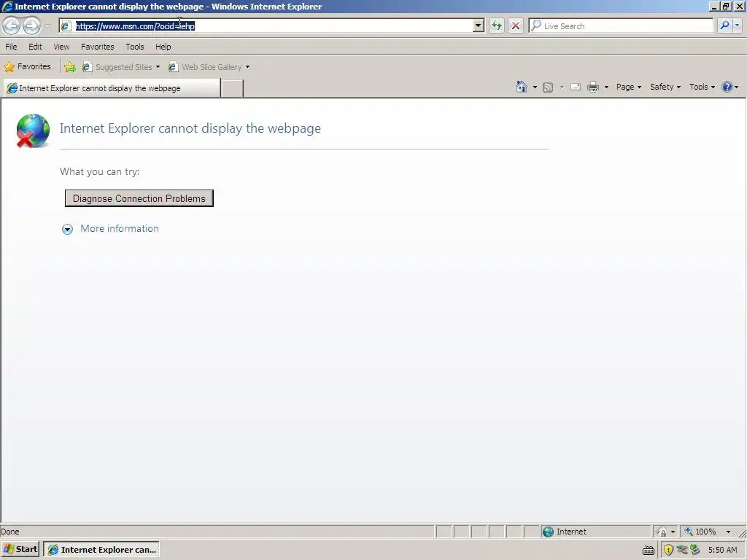
Task: Click the 'Done' status bar text
Action: tap(10, 532)
